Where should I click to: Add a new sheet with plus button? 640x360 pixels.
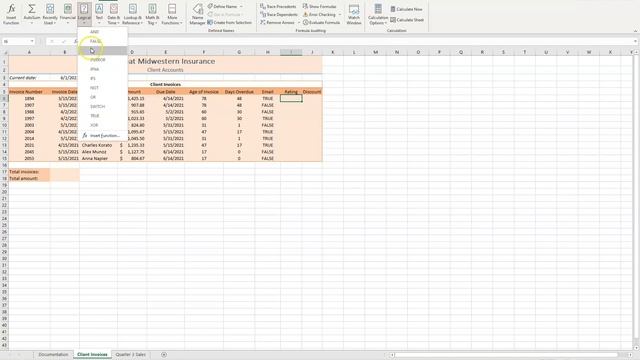click(x=164, y=355)
